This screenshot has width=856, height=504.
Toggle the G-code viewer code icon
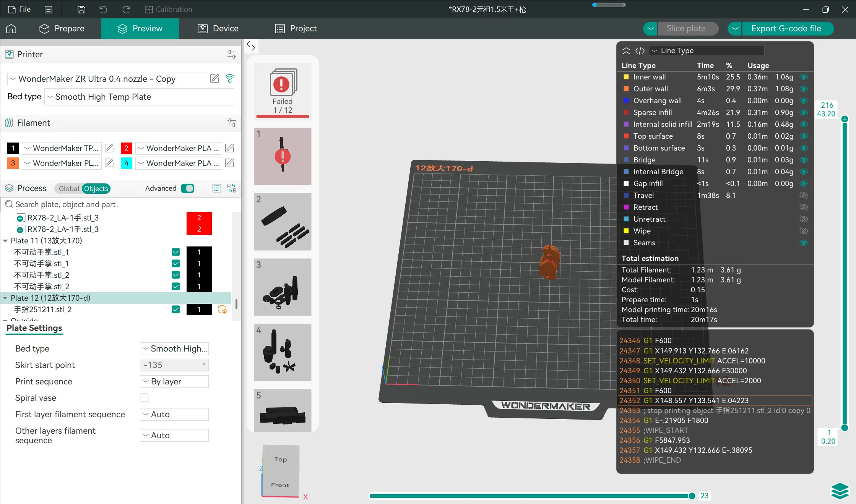point(640,51)
